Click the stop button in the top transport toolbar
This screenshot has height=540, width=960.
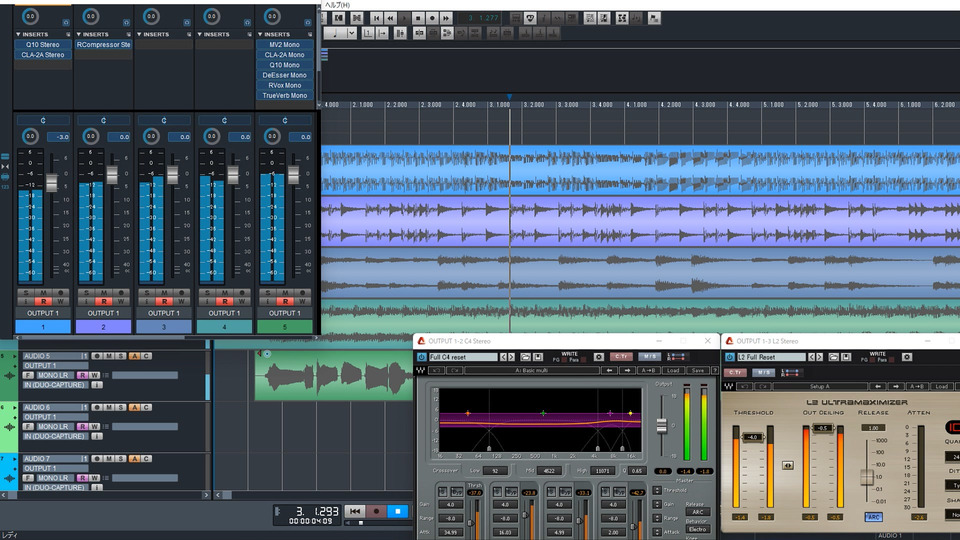click(418, 18)
